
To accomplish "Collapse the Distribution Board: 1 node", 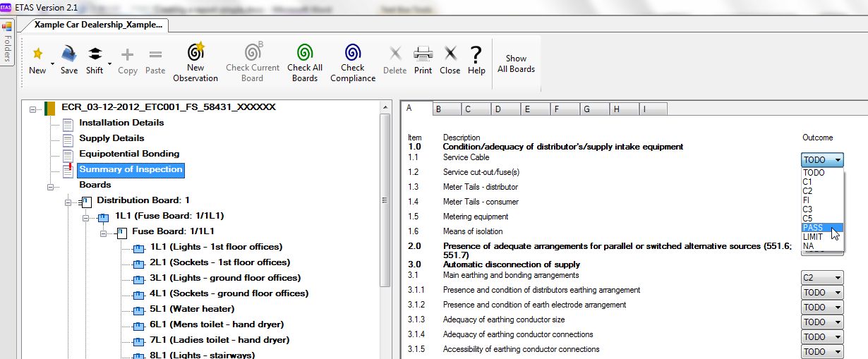I will click(68, 202).
